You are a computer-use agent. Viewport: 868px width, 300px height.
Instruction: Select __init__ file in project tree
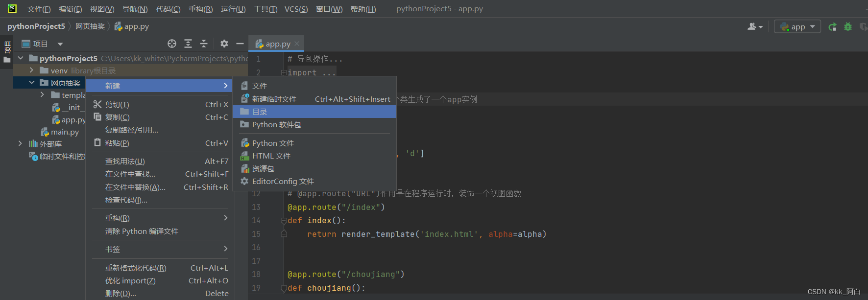pyautogui.click(x=69, y=108)
